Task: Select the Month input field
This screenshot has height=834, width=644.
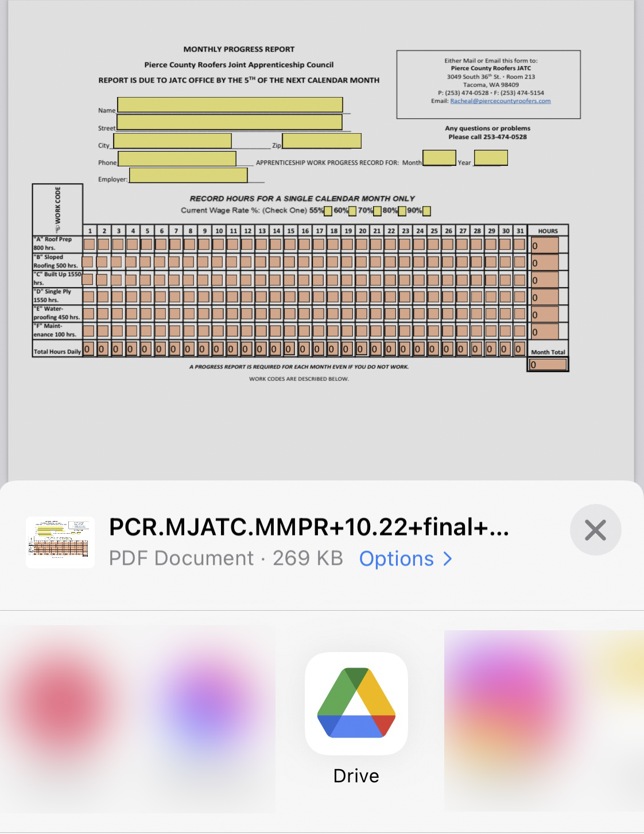Action: click(439, 158)
